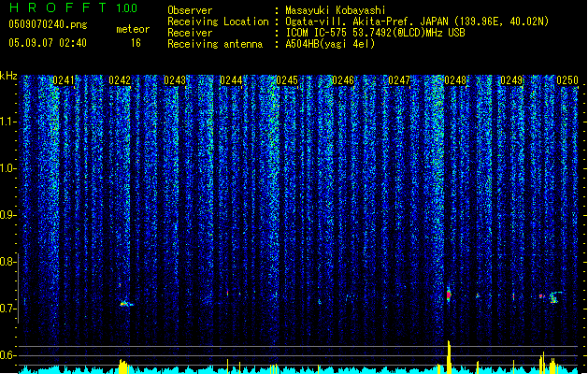Click the observer name Masayuki Kobayashi
This screenshot has height=374, width=588.
[x=336, y=10]
